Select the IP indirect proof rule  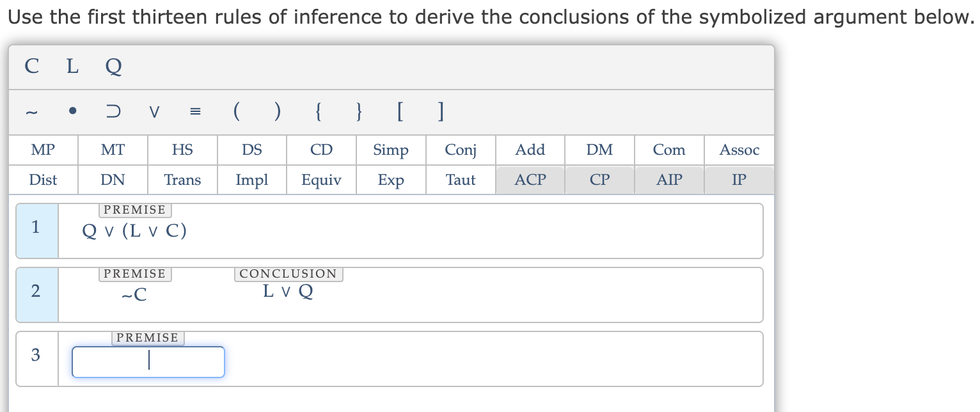739,180
